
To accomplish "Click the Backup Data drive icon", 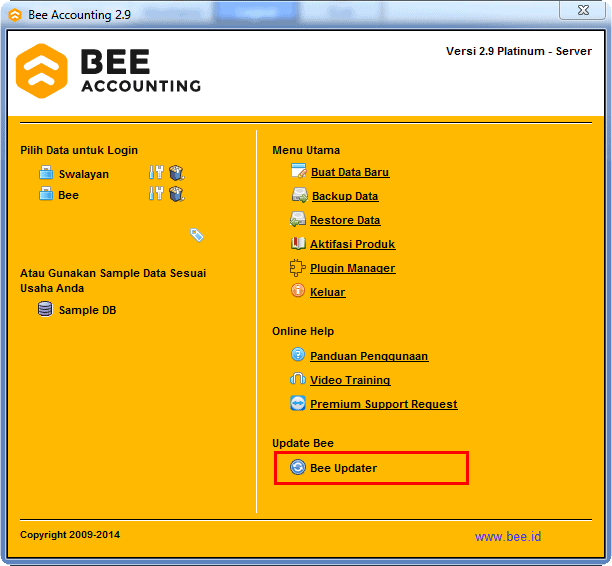I will [300, 195].
